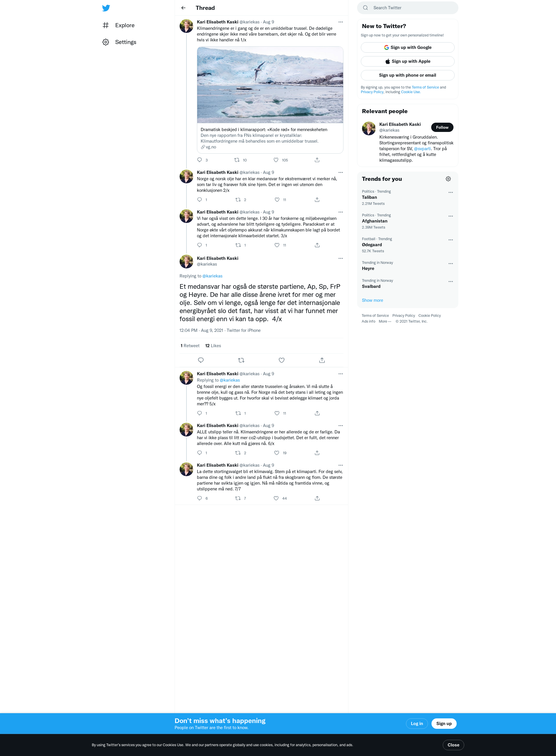
Task: Click the Twitter bird logo
Action: (106, 8)
